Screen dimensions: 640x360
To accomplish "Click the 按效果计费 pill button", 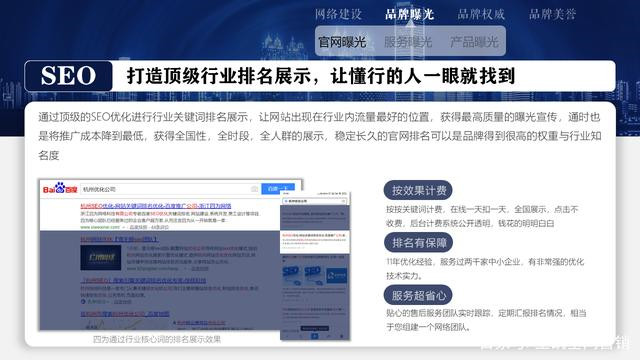I will click(418, 190).
